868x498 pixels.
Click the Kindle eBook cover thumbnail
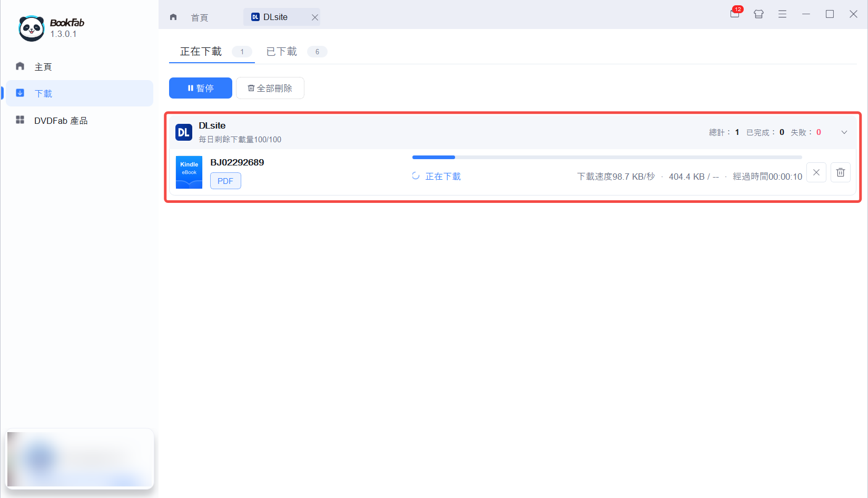(x=189, y=172)
